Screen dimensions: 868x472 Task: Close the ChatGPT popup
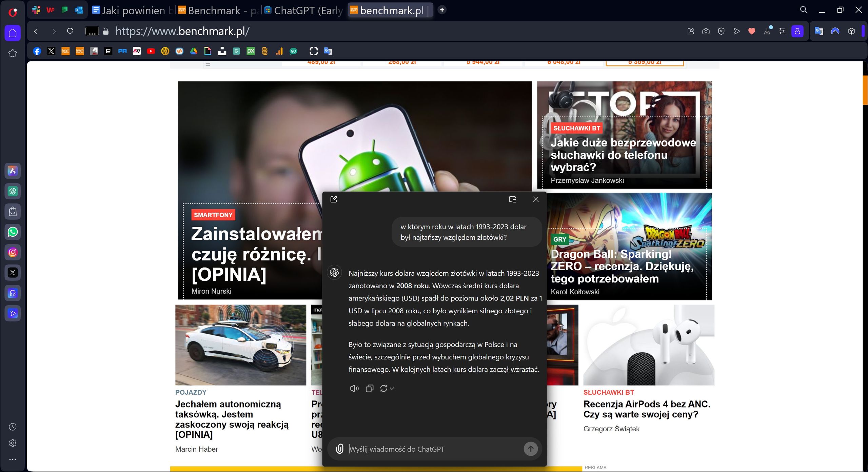click(536, 199)
